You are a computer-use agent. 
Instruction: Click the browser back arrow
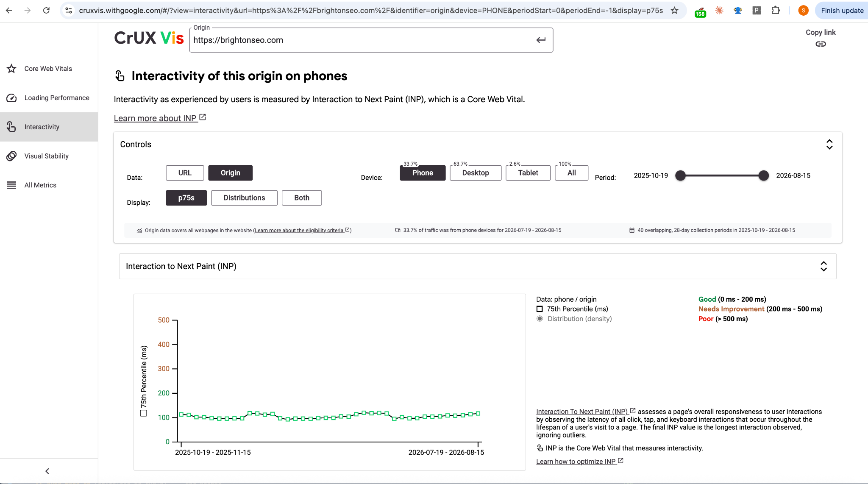9,10
